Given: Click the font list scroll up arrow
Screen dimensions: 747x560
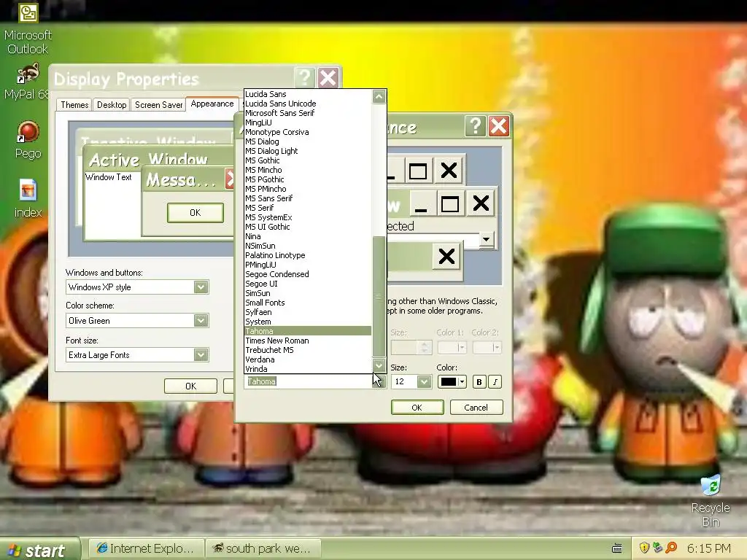Looking at the screenshot, I should [x=379, y=97].
